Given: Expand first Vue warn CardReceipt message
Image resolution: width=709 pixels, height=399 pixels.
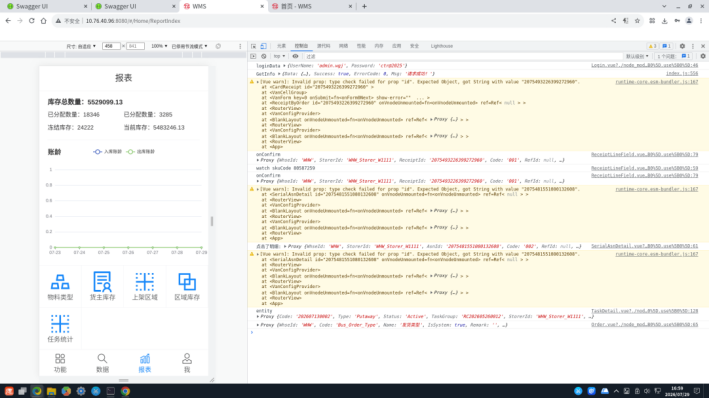Looking at the screenshot, I should pos(258,82).
